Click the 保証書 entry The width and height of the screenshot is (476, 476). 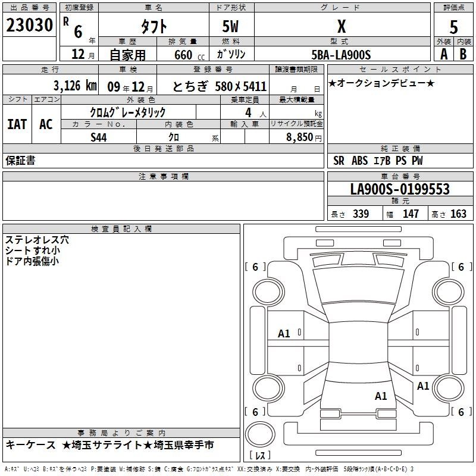click(20, 161)
